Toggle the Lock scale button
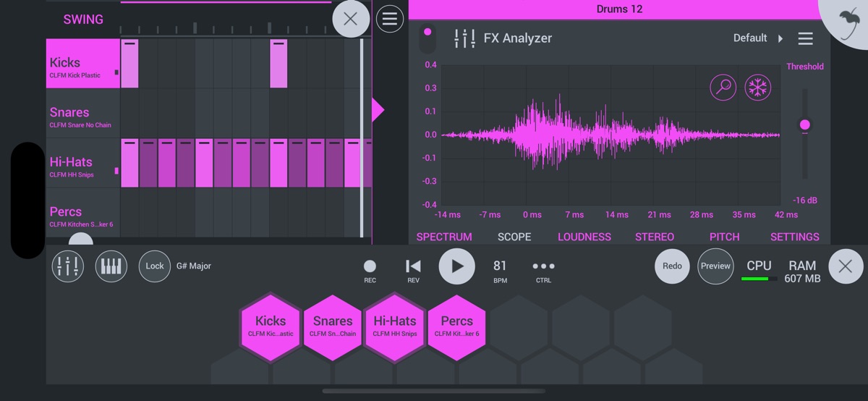This screenshot has width=868, height=401. (155, 266)
